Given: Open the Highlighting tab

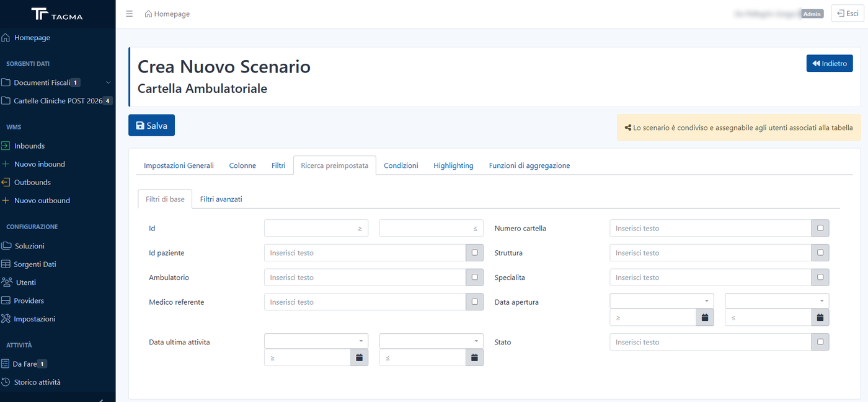Looking at the screenshot, I should point(453,166).
